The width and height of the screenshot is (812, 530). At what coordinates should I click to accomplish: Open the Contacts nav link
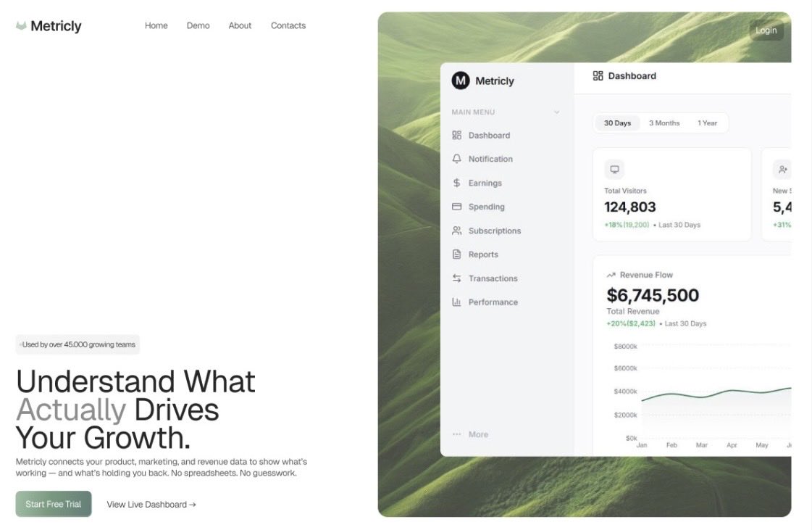288,25
